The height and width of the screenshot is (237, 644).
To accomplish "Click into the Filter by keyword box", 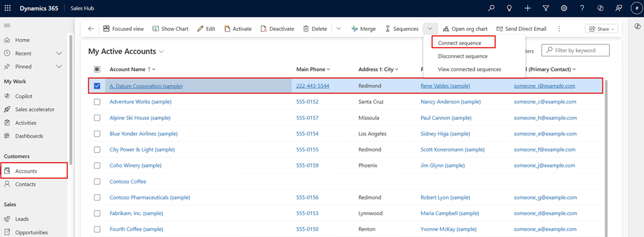I will click(x=579, y=51).
